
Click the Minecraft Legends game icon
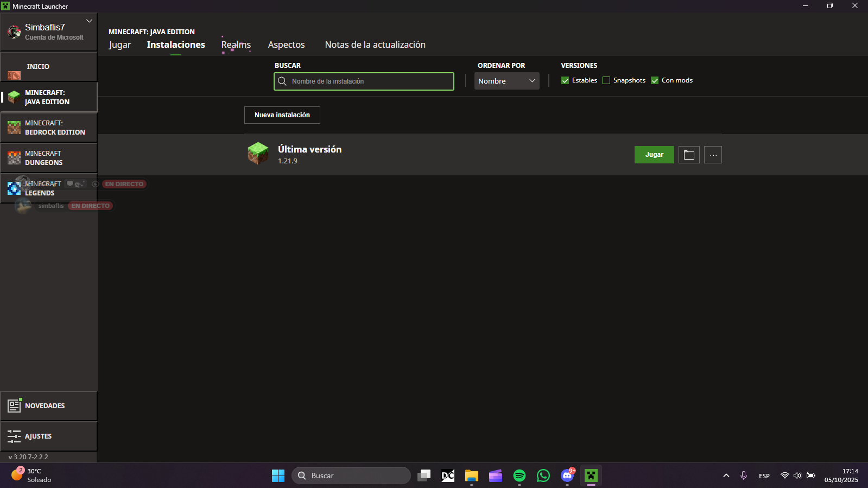(x=14, y=188)
